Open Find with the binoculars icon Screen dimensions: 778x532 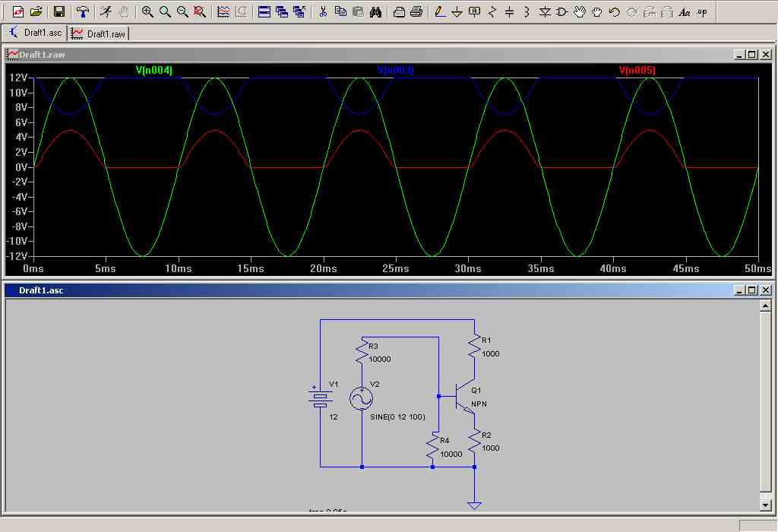pos(375,11)
